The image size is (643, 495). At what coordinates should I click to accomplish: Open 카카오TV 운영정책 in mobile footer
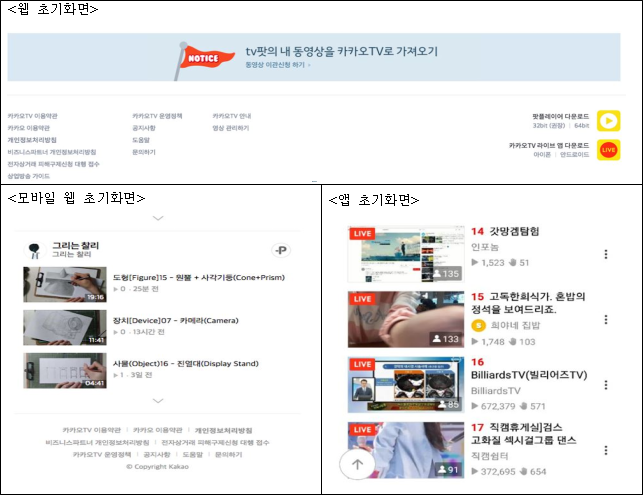point(102,454)
